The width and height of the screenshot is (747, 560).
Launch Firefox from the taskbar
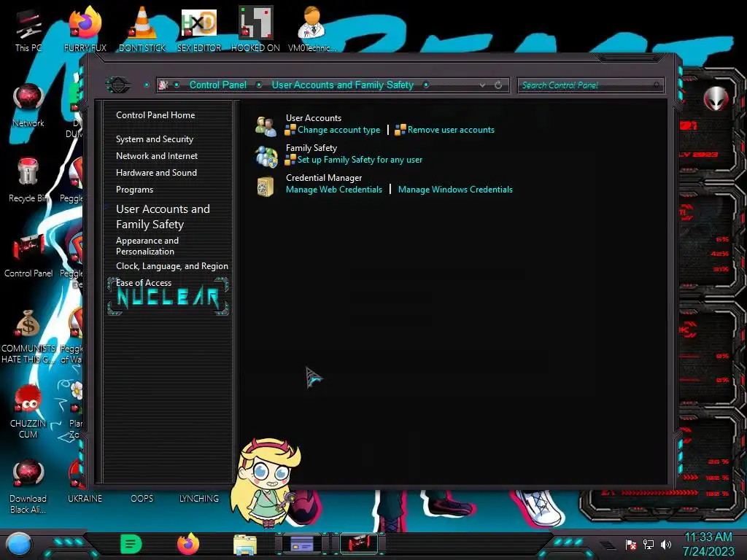click(x=188, y=544)
